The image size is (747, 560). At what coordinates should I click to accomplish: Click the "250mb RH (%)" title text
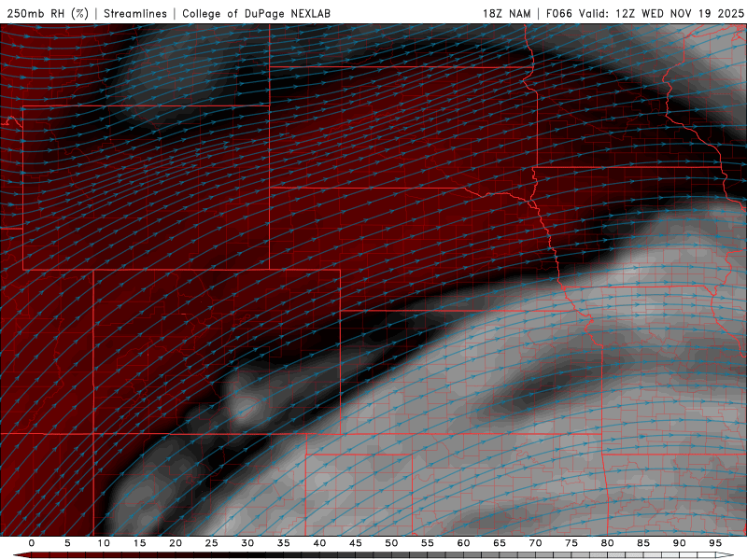tap(49, 13)
